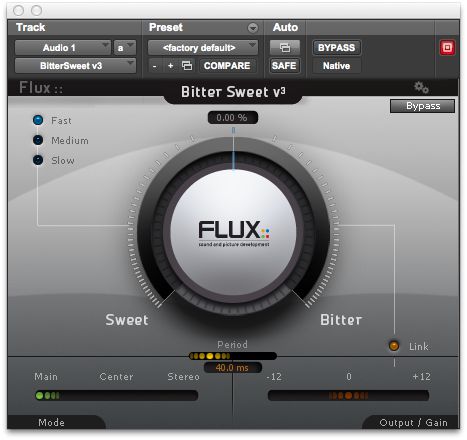Select the Fast transient mode

click(x=38, y=120)
